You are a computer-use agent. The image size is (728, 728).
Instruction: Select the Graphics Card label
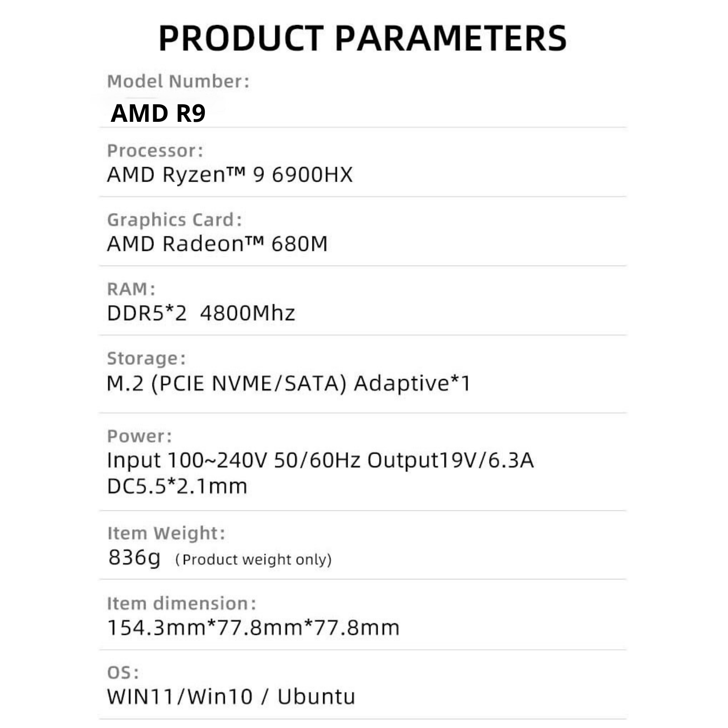point(174,220)
